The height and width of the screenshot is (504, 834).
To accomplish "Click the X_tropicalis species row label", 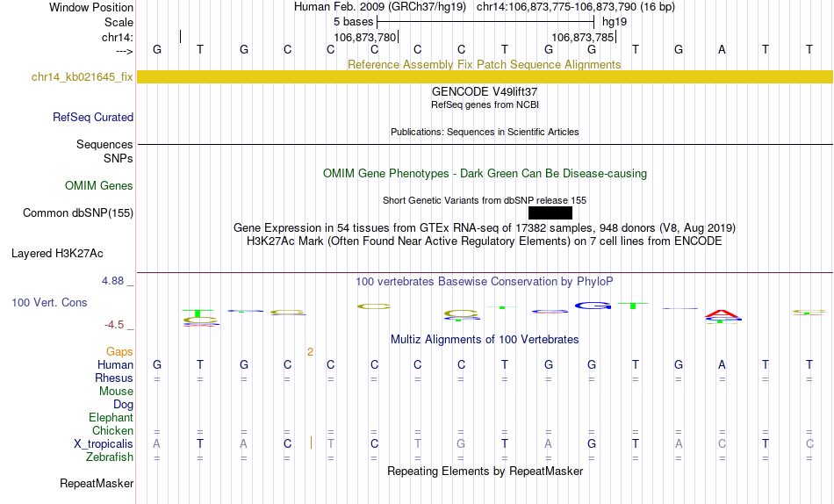I will [104, 444].
